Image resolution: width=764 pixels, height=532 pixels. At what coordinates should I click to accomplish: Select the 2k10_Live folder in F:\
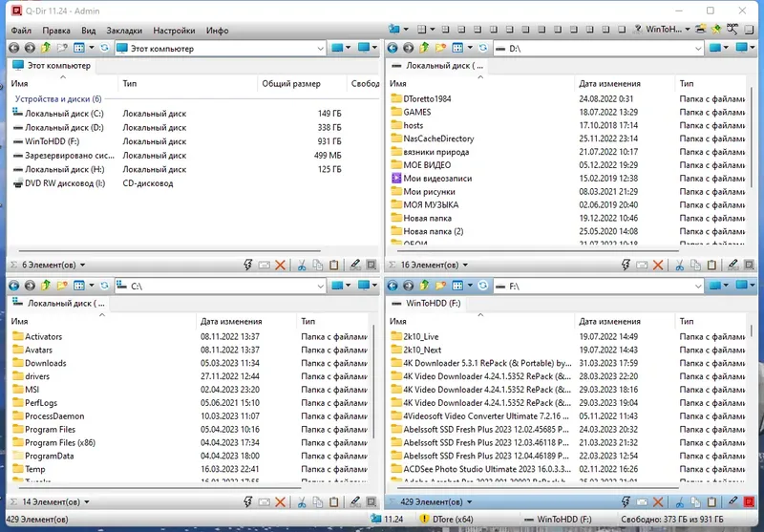tap(421, 336)
